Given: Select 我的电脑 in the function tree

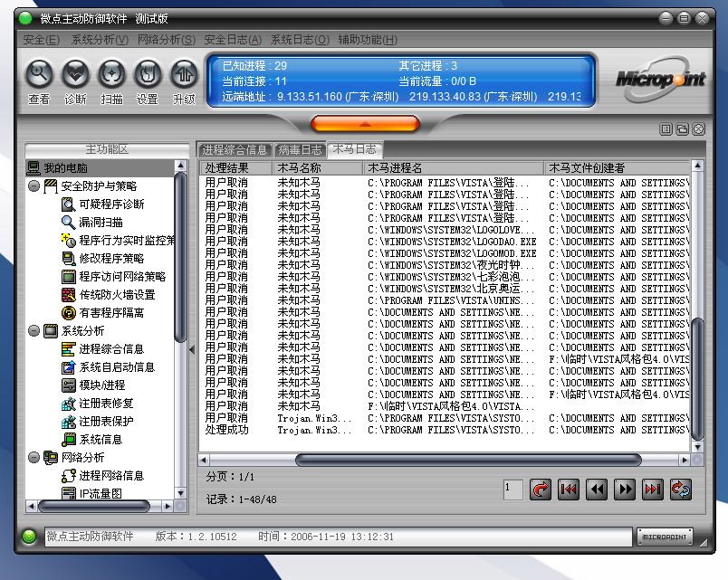Looking at the screenshot, I should (101, 168).
